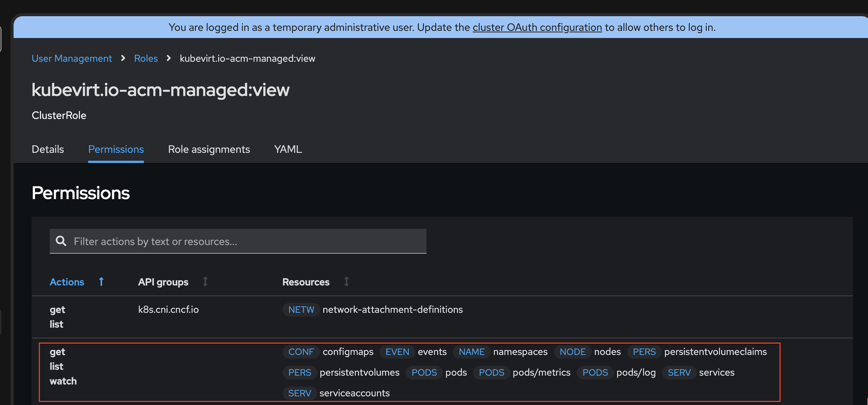This screenshot has width=868, height=405.
Task: Click the search magnifier icon in filter box
Action: click(61, 241)
